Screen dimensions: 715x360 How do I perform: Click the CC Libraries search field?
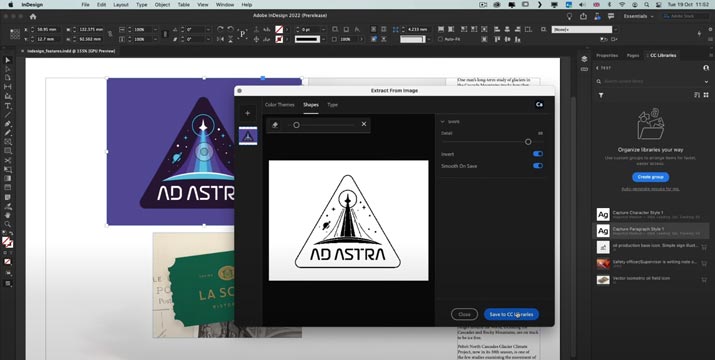pos(650,82)
